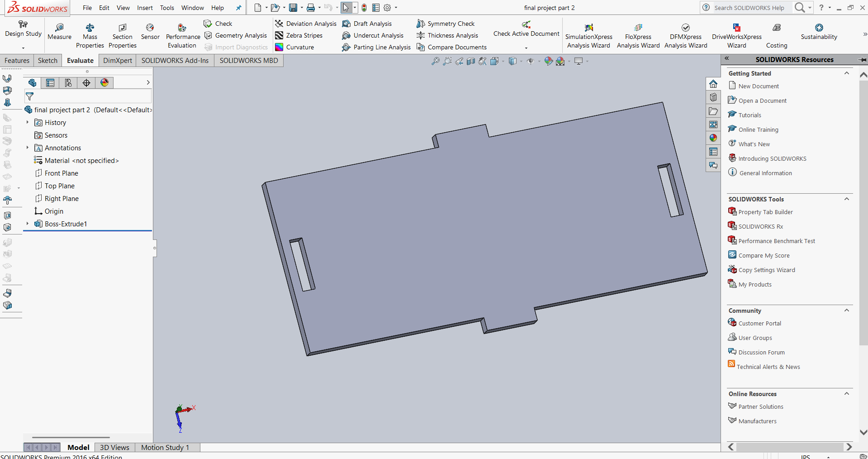
Task: Click the Sensor tool
Action: (150, 32)
